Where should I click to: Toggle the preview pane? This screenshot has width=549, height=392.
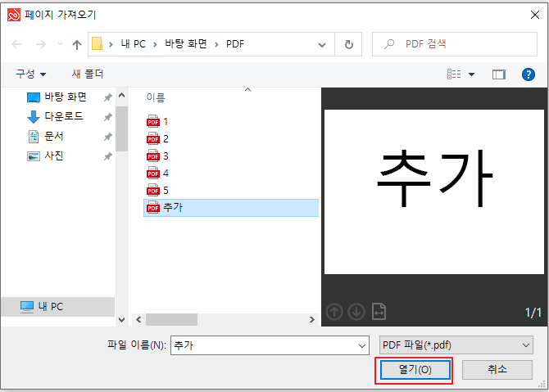(x=498, y=74)
